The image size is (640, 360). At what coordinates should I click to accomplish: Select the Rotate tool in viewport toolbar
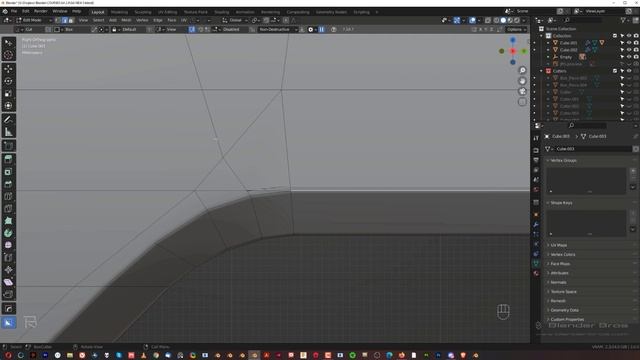click(x=8, y=81)
